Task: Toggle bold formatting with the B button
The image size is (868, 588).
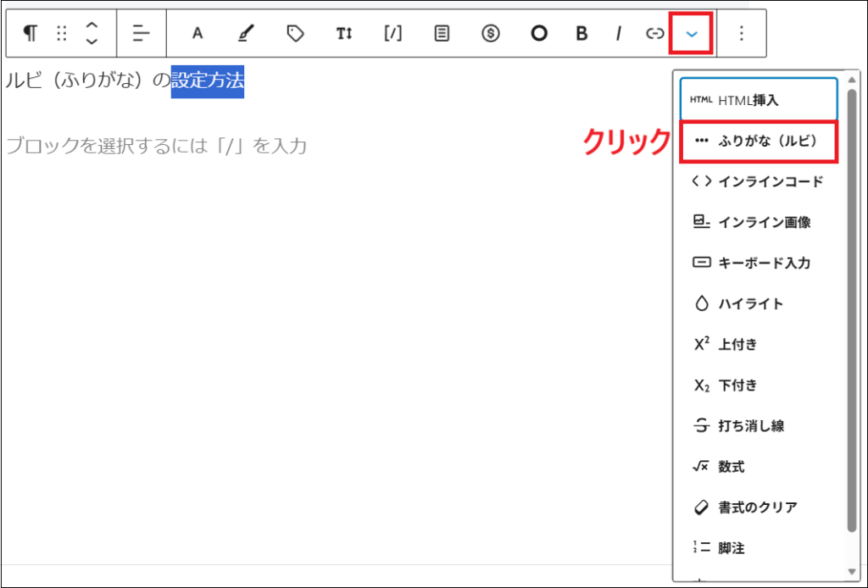Action: [581, 33]
